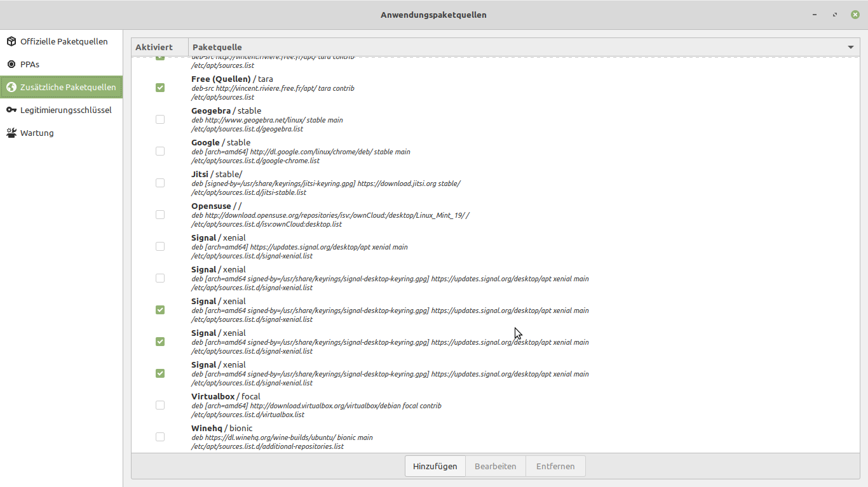Click the deb dl.google.com/linux/chrome/deb/ line
The image size is (868, 487).
[301, 152]
